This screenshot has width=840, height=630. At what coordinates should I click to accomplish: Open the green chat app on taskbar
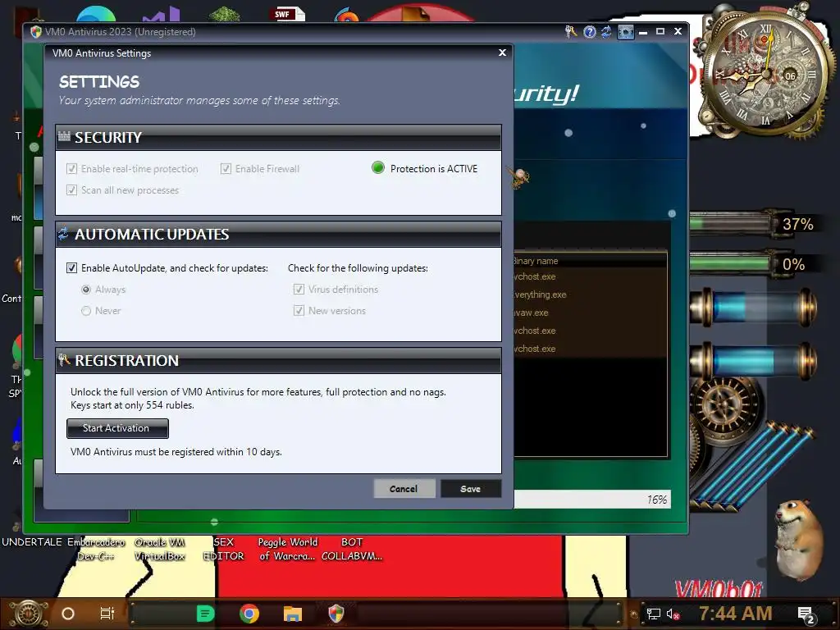205,614
